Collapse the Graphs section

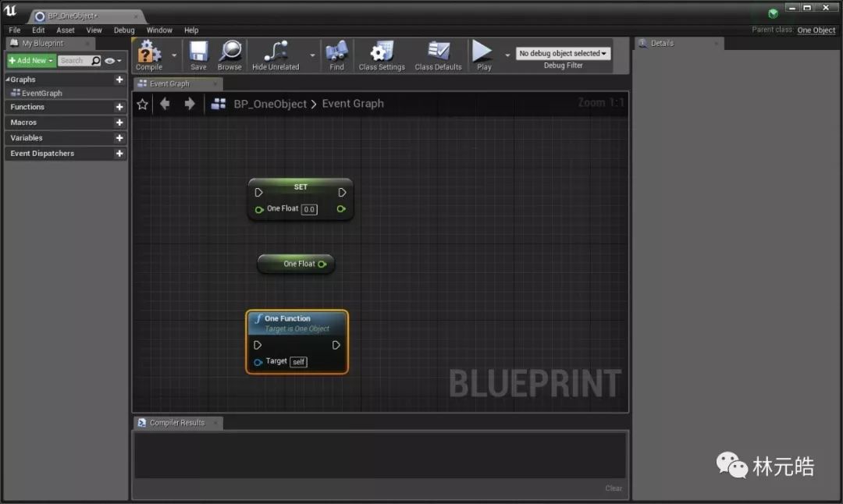point(9,80)
